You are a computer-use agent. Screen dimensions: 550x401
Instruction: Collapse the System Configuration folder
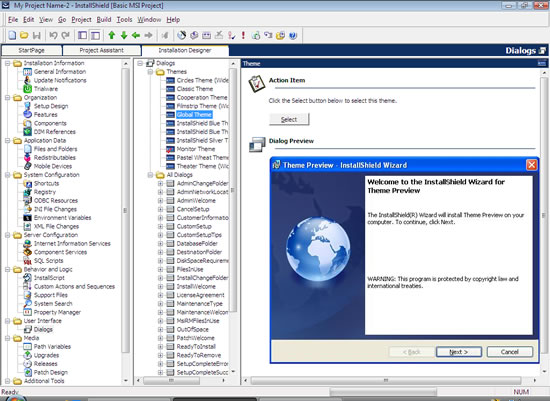pos(7,175)
